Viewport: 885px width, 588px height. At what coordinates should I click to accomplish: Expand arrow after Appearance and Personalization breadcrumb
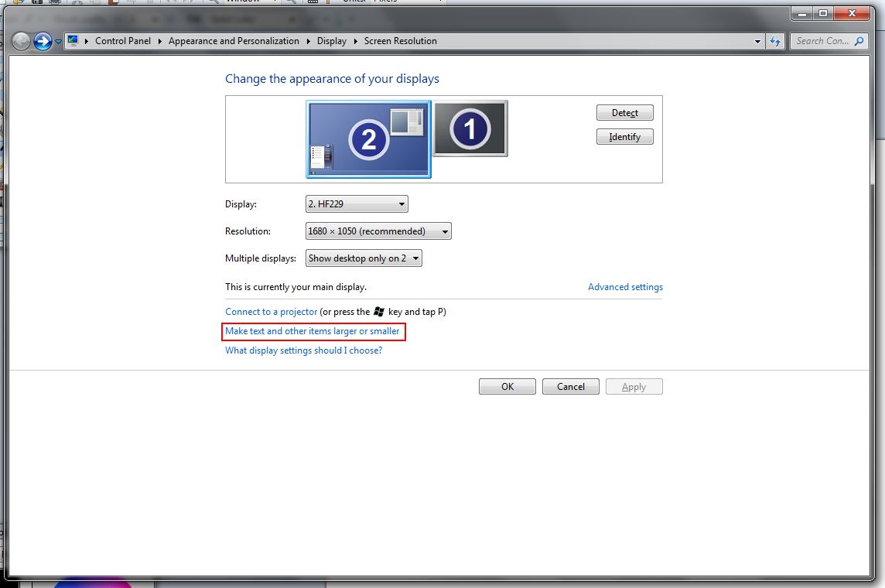(x=308, y=41)
